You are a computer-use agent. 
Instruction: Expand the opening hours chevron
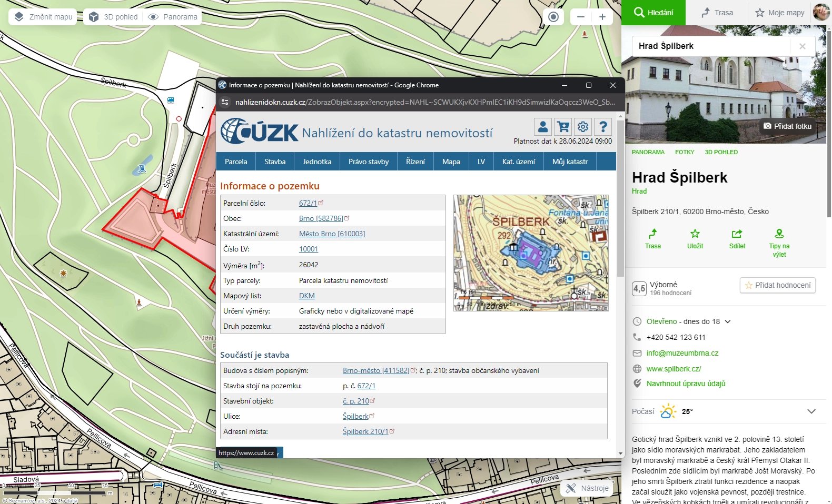click(728, 321)
